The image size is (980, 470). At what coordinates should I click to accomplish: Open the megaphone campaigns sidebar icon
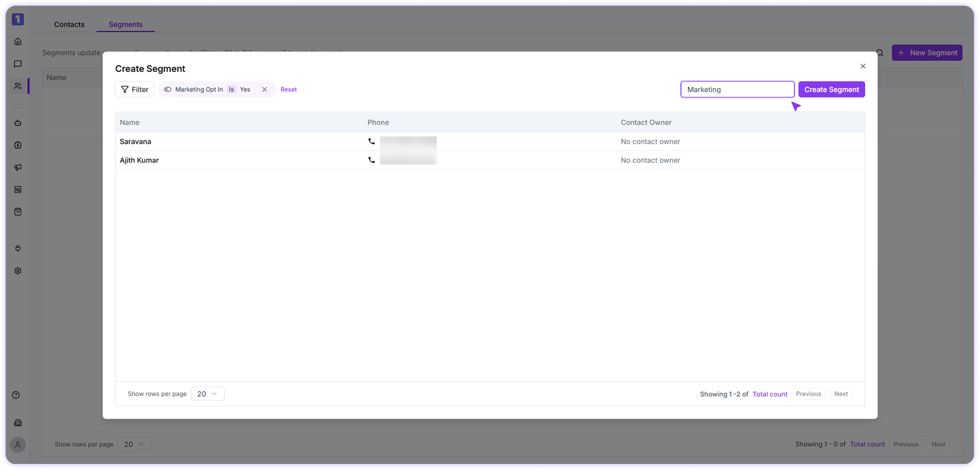pos(18,167)
